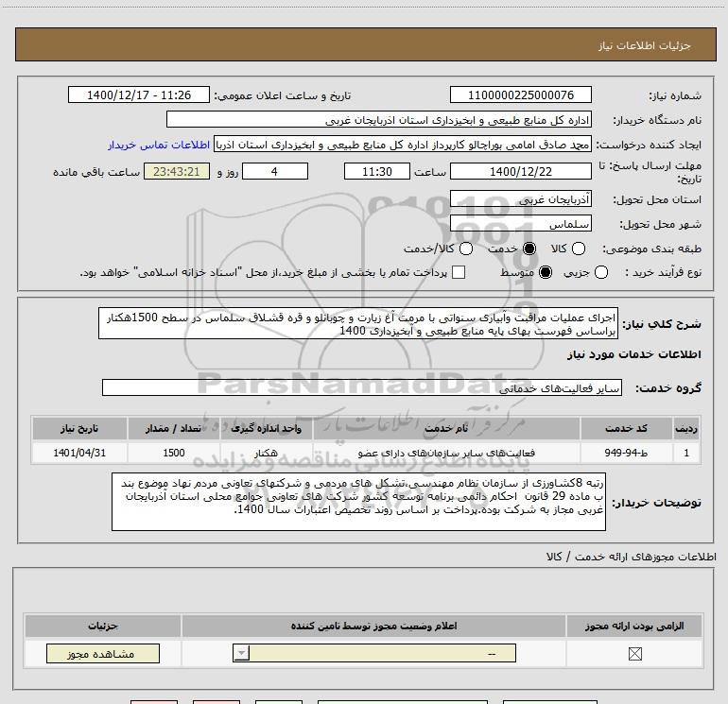Open the اطلاعات تماس خریدار link
The height and width of the screenshot is (704, 728).
point(159,145)
